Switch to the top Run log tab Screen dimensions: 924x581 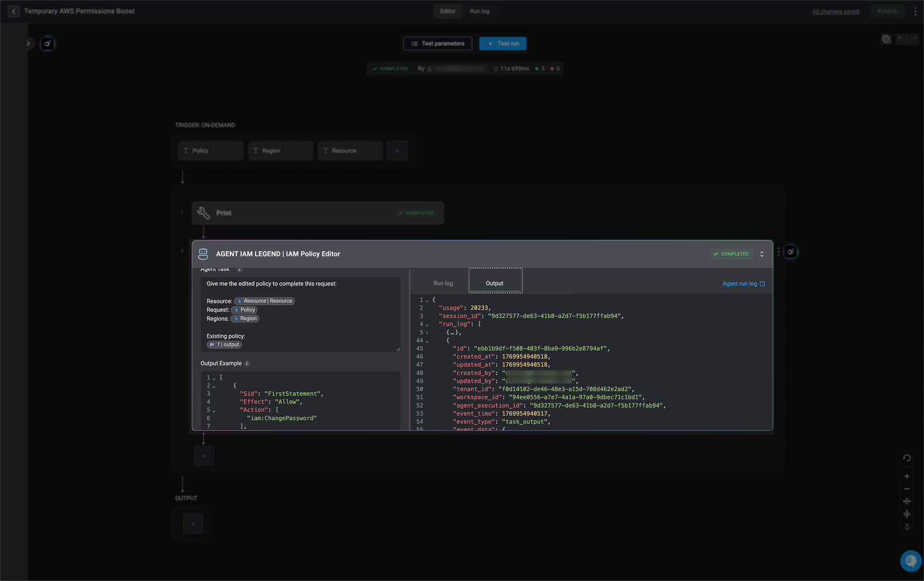pos(479,11)
